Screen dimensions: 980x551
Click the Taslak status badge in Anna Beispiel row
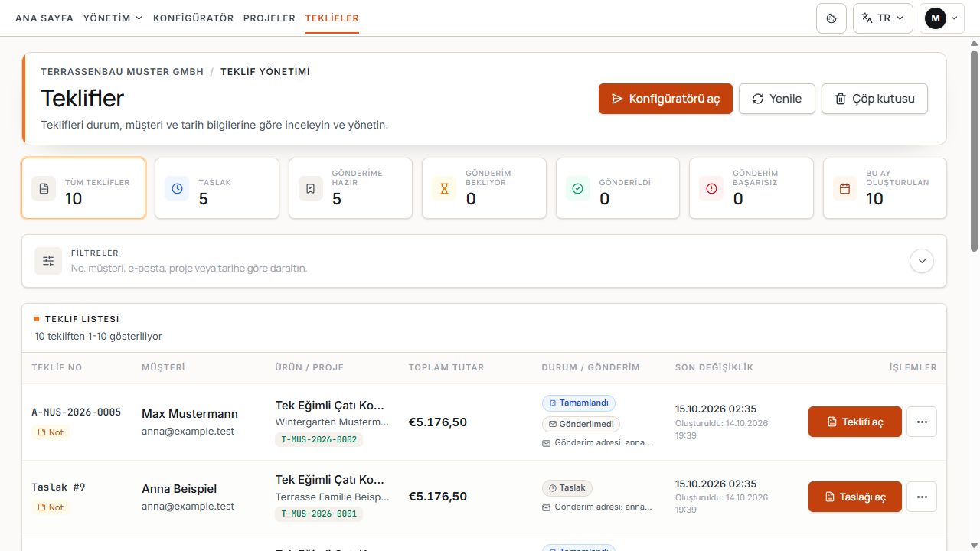(567, 487)
